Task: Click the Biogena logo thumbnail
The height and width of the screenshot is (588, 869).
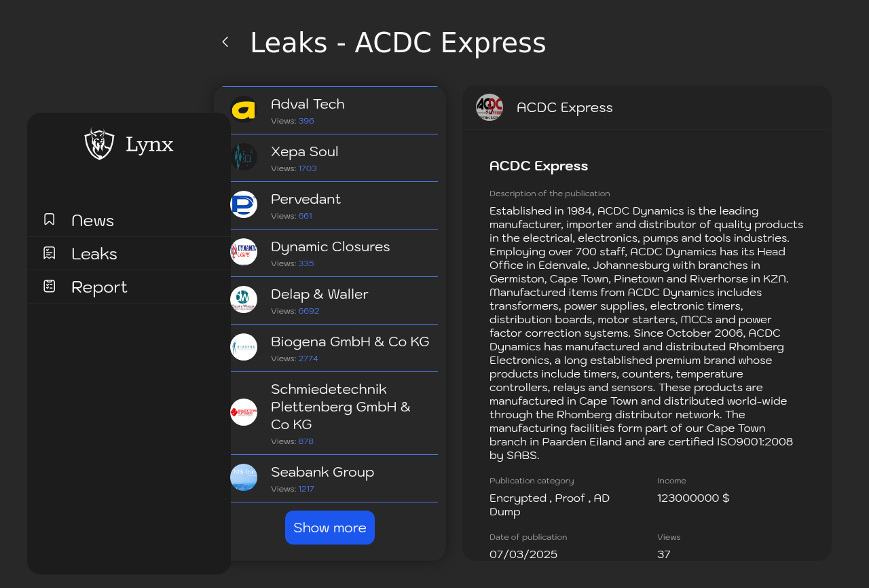Action: (x=244, y=347)
